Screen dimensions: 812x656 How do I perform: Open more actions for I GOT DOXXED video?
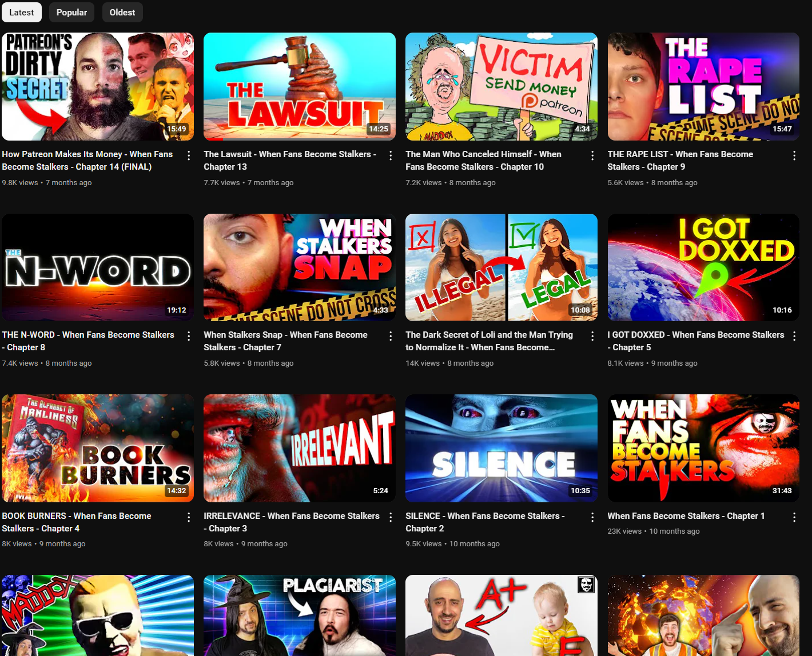tap(794, 336)
